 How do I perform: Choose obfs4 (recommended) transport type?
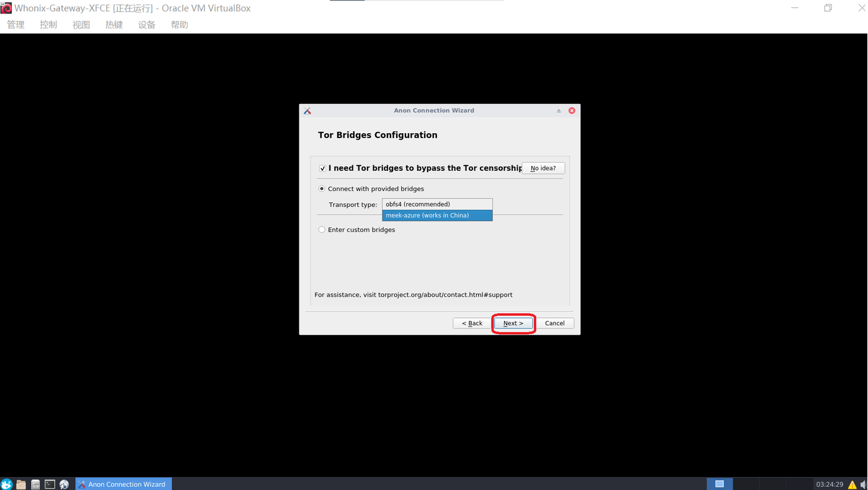[x=437, y=204]
